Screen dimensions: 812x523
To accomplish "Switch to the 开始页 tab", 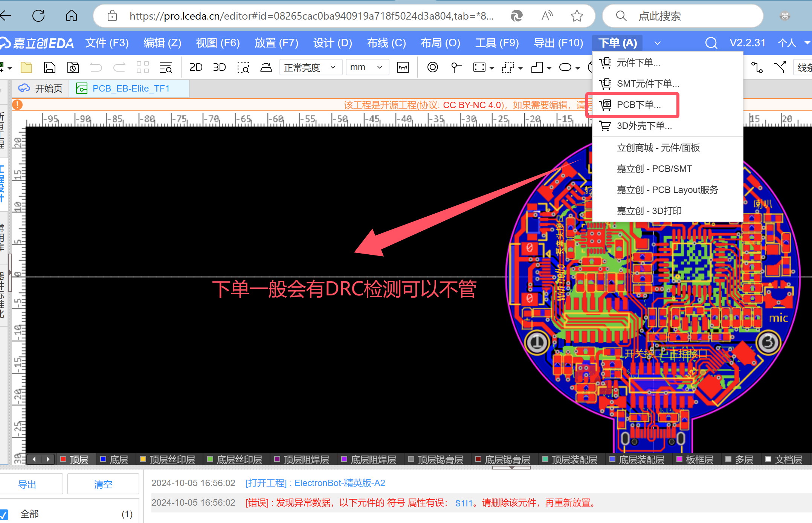I will coord(40,89).
